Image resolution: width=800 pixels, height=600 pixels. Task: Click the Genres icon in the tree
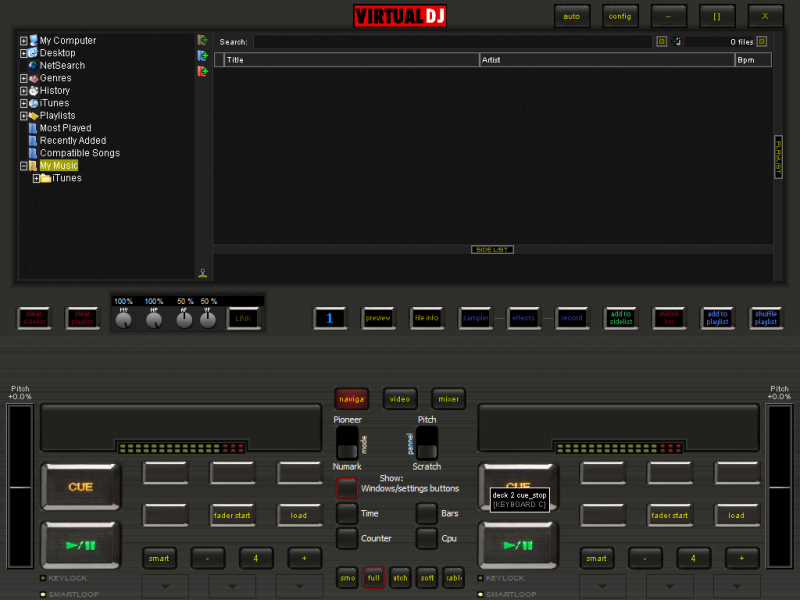(34, 78)
